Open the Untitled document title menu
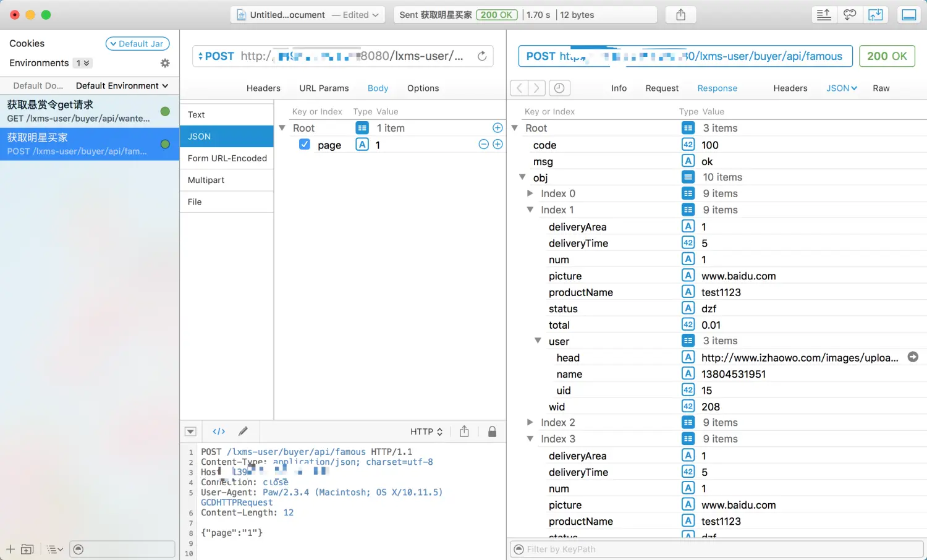 click(308, 15)
